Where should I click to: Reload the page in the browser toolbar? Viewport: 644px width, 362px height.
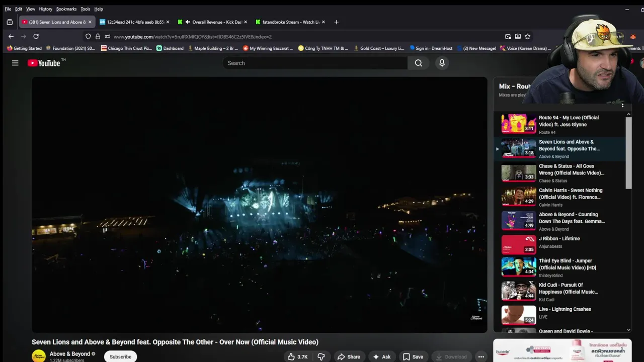(36, 36)
